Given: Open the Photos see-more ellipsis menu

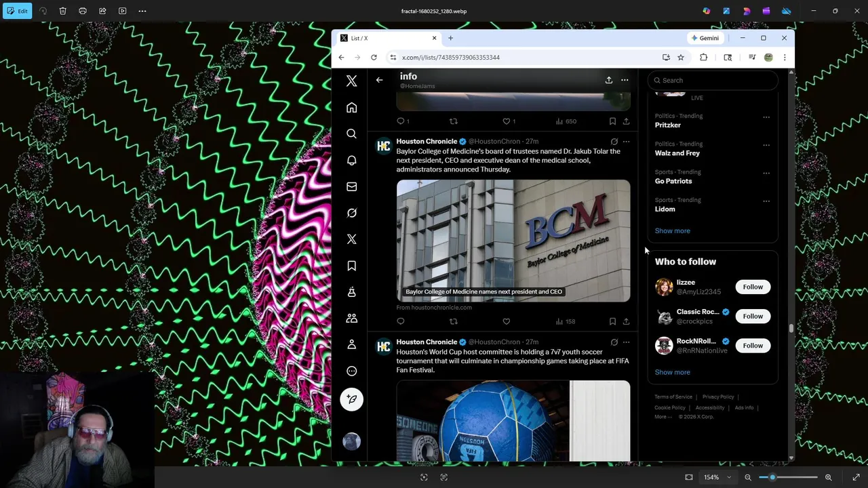Looking at the screenshot, I should click(142, 11).
